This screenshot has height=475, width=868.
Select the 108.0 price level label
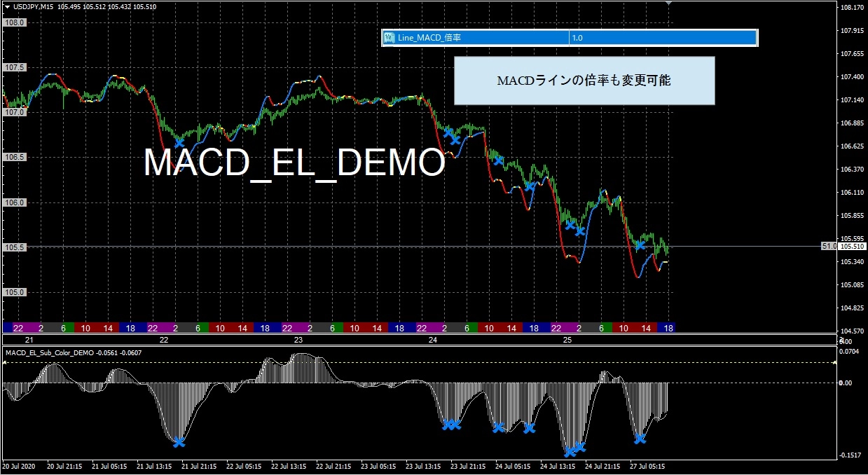tap(15, 22)
